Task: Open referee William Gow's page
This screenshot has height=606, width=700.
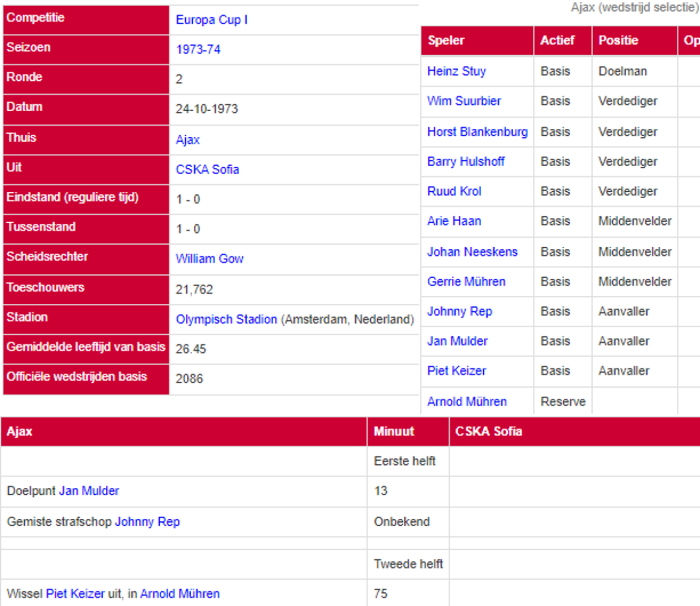Action: click(209, 259)
